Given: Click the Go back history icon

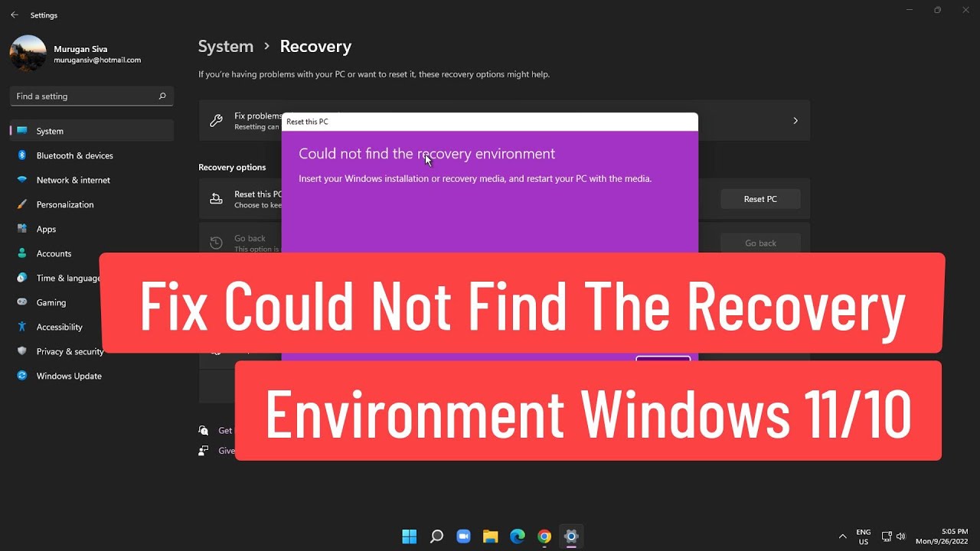Looking at the screenshot, I should (x=216, y=243).
